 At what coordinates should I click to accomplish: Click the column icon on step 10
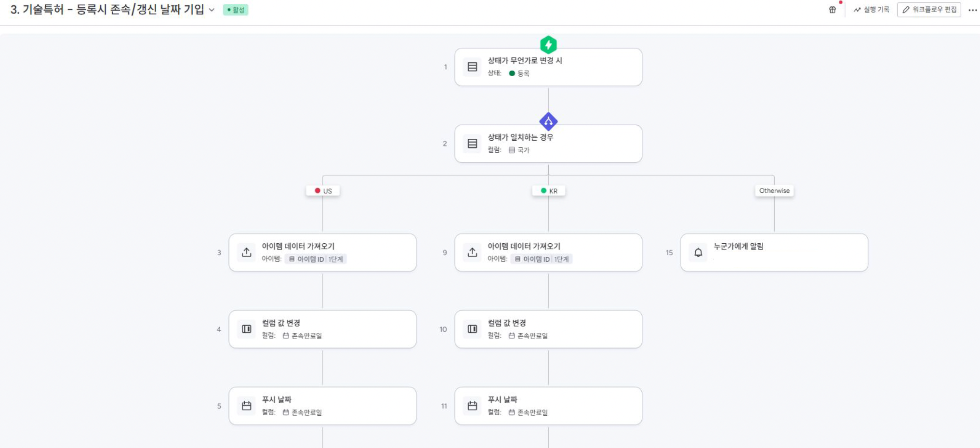(x=472, y=329)
